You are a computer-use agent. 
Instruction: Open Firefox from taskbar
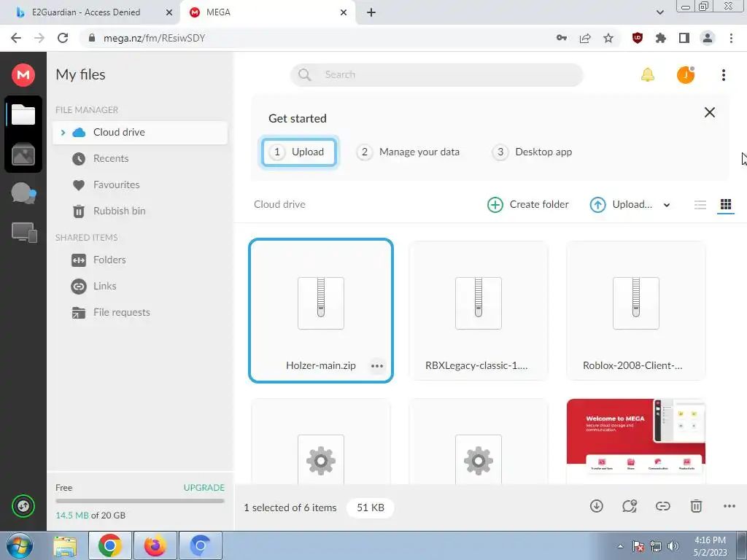coord(155,545)
